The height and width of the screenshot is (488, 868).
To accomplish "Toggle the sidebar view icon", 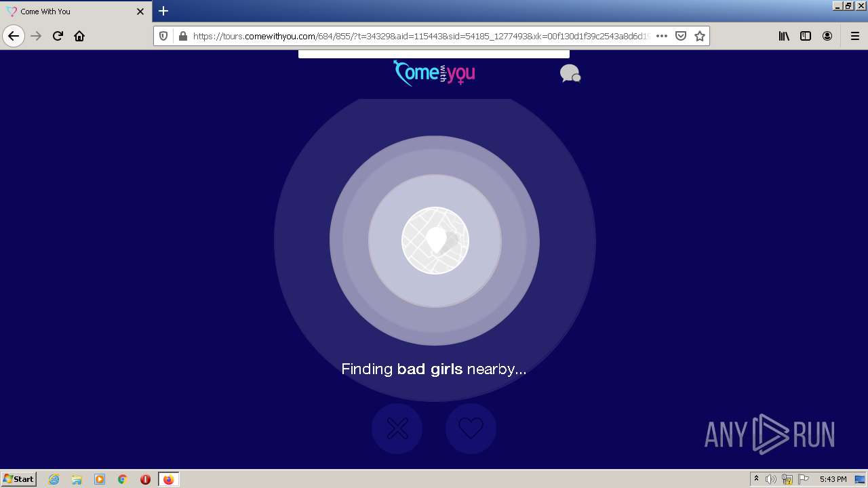I will pyautogui.click(x=806, y=36).
